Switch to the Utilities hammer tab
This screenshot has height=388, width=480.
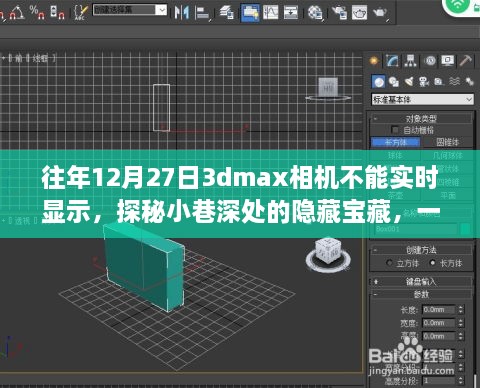pyautogui.click(x=465, y=61)
